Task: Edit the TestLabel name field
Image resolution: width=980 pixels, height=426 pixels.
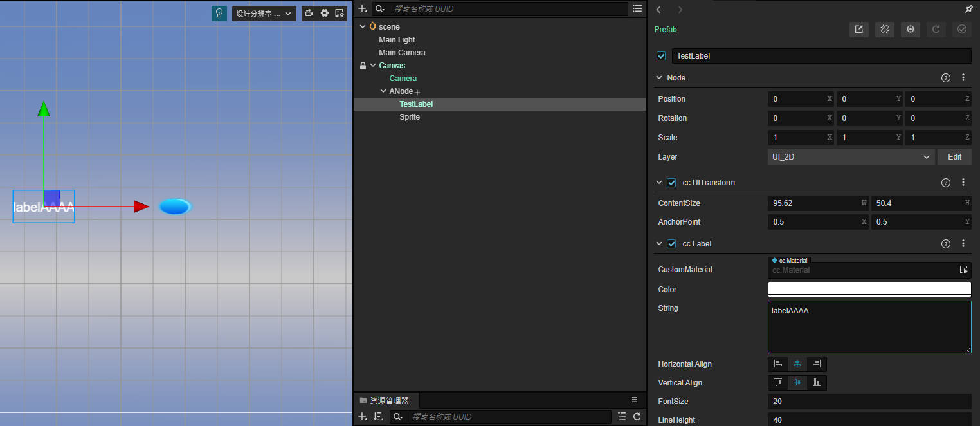Action: [822, 56]
